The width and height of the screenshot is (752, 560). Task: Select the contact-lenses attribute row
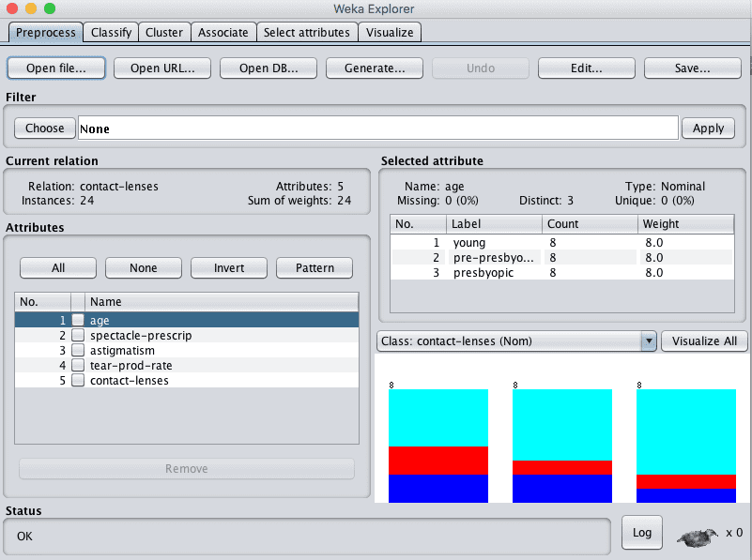(x=187, y=380)
